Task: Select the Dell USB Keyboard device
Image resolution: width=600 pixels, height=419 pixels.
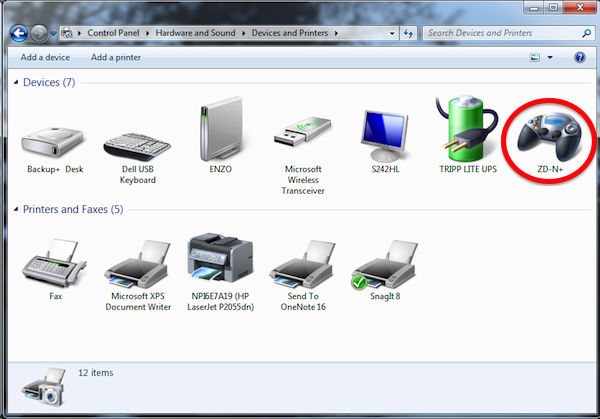Action: point(135,139)
